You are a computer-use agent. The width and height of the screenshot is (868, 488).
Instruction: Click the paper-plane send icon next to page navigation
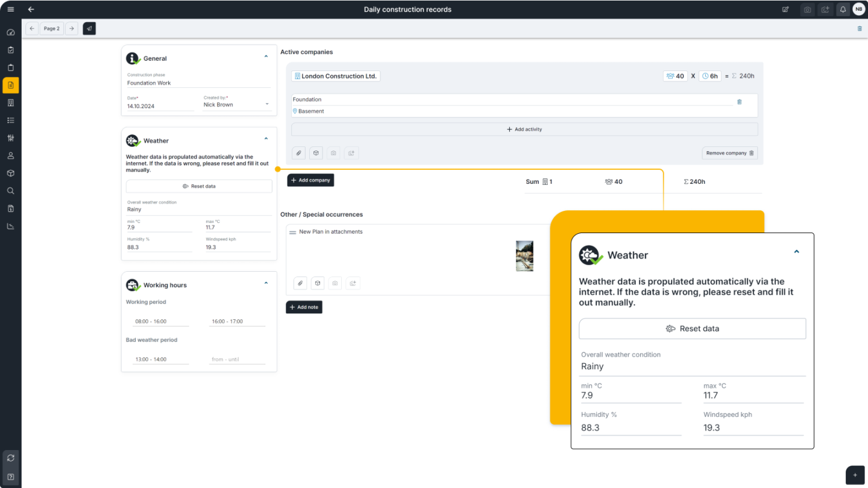click(x=89, y=28)
